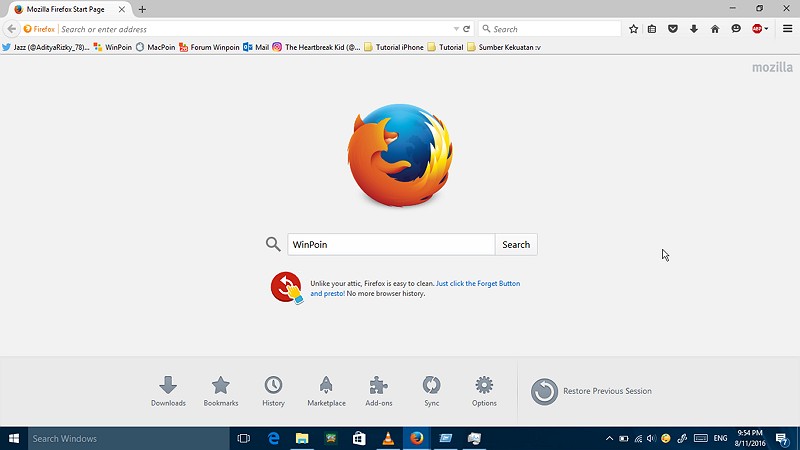Open volume control in system tray
Viewport: 800px width, 450px height.
click(652, 438)
